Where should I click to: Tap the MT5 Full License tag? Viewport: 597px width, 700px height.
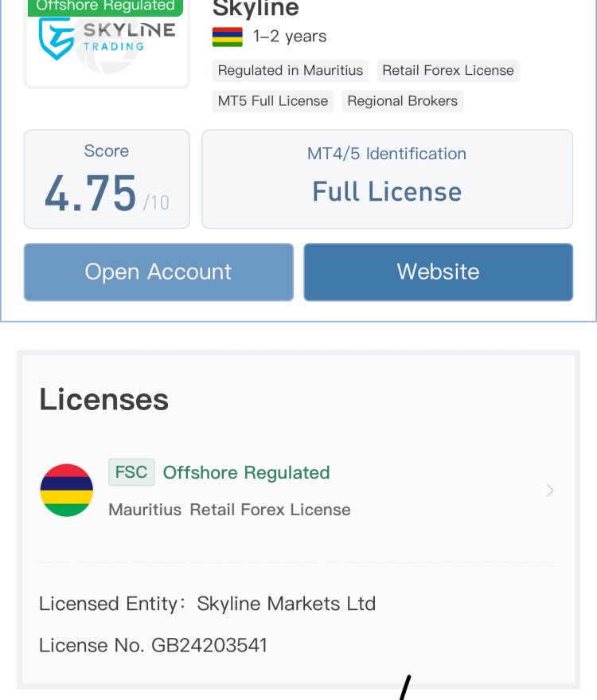coord(273,101)
